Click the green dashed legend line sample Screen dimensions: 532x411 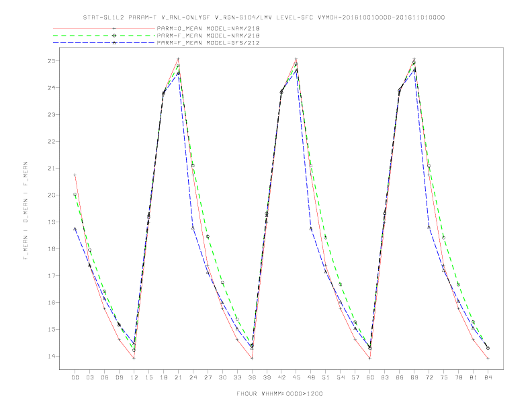coord(104,36)
